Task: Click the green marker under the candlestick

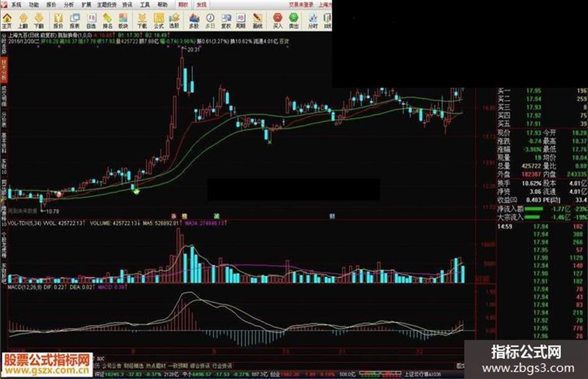Action: pyautogui.click(x=136, y=192)
